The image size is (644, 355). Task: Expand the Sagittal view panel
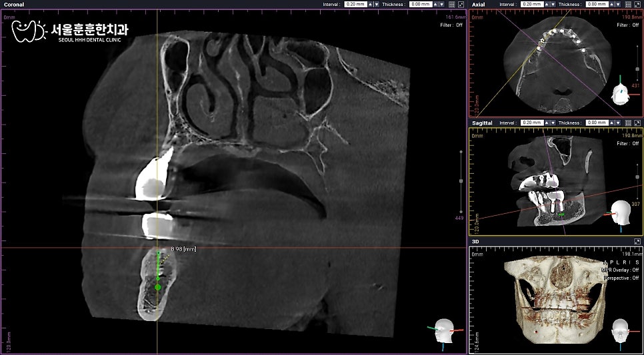(637, 123)
